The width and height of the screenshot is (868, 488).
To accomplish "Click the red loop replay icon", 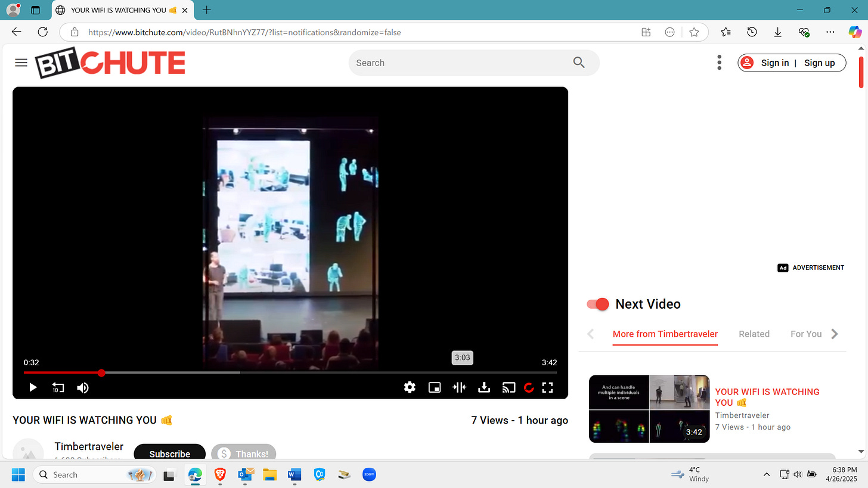I will click(528, 388).
